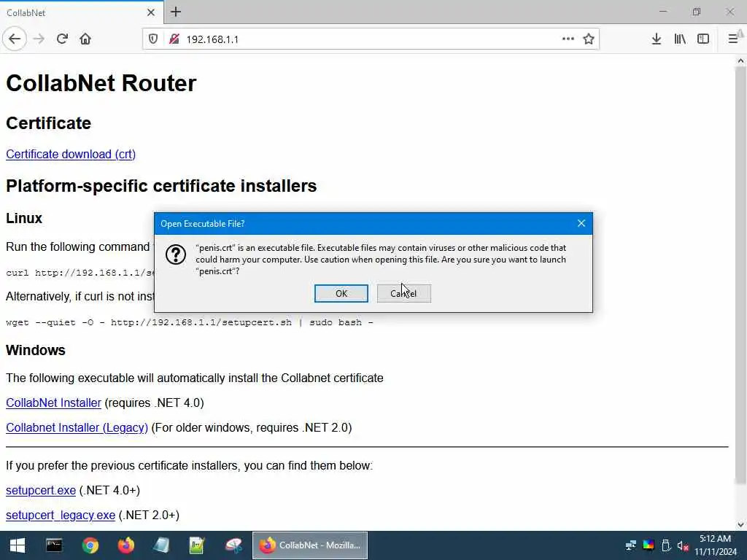Open the Firefox home page icon

(x=85, y=39)
